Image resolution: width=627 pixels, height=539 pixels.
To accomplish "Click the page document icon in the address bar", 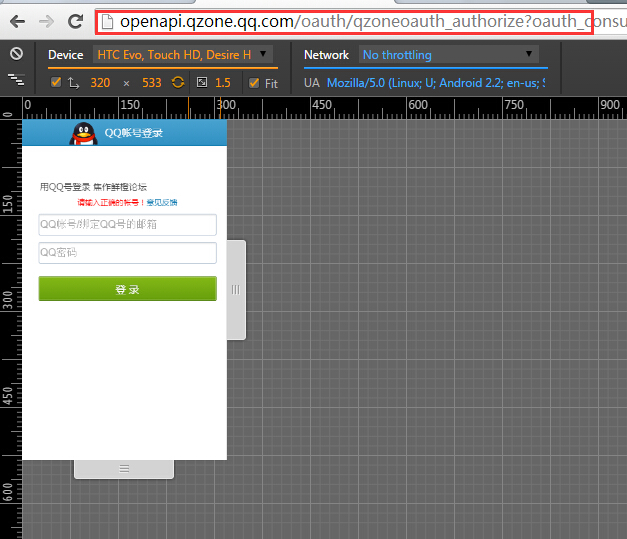I will (x=107, y=22).
